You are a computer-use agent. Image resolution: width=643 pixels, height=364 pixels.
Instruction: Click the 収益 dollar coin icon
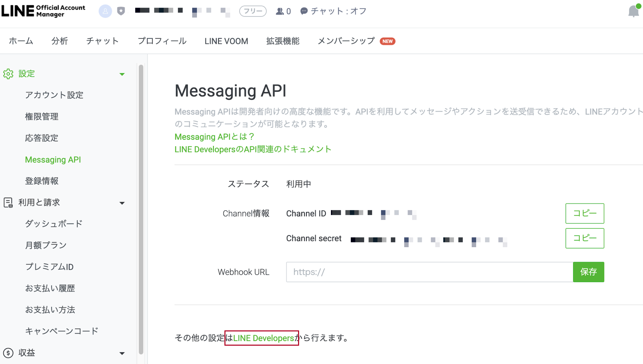pyautogui.click(x=8, y=353)
